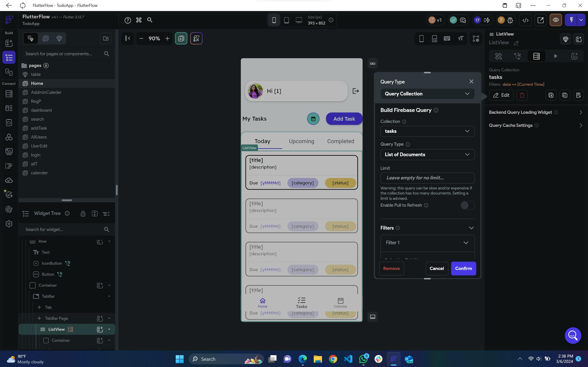Select the dashboard page in list

[41, 110]
